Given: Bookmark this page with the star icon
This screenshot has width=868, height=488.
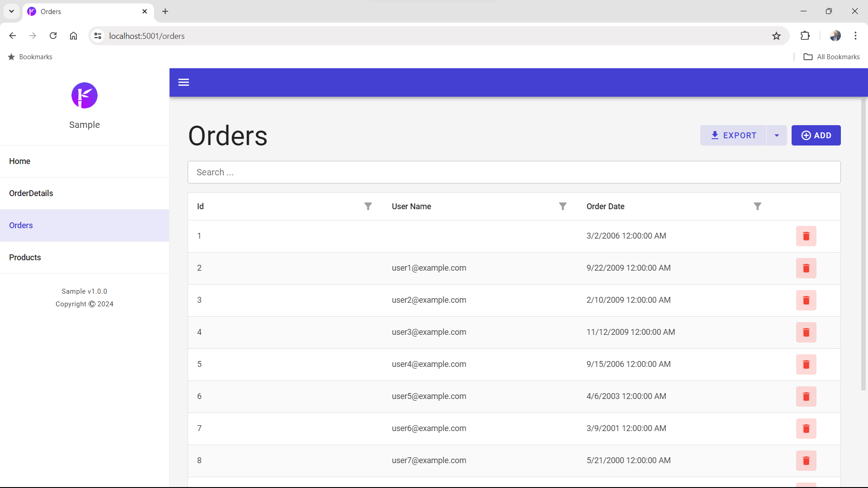Looking at the screenshot, I should [x=777, y=36].
